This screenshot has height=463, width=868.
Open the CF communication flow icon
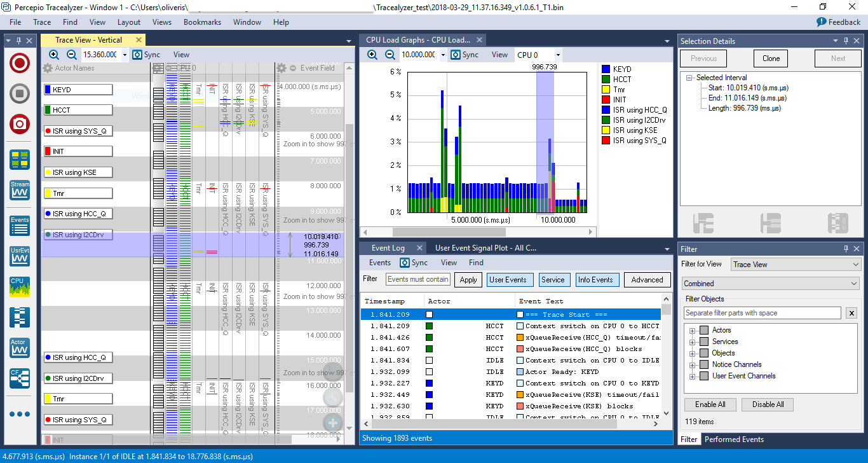point(20,378)
